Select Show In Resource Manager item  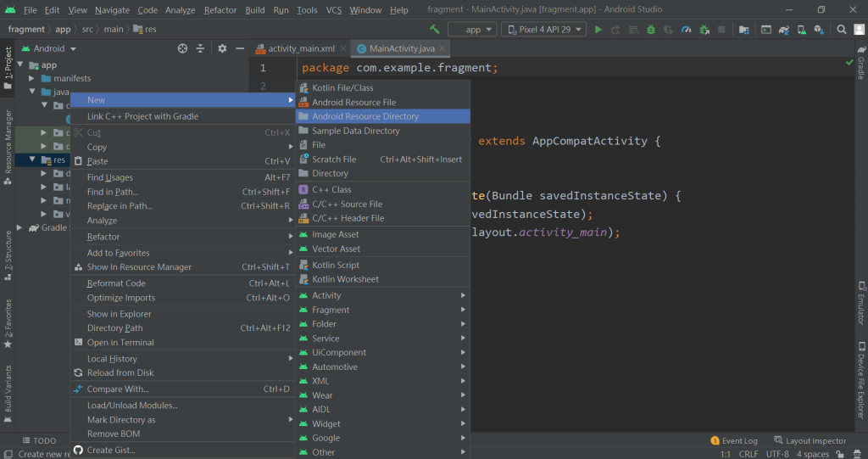183,267
